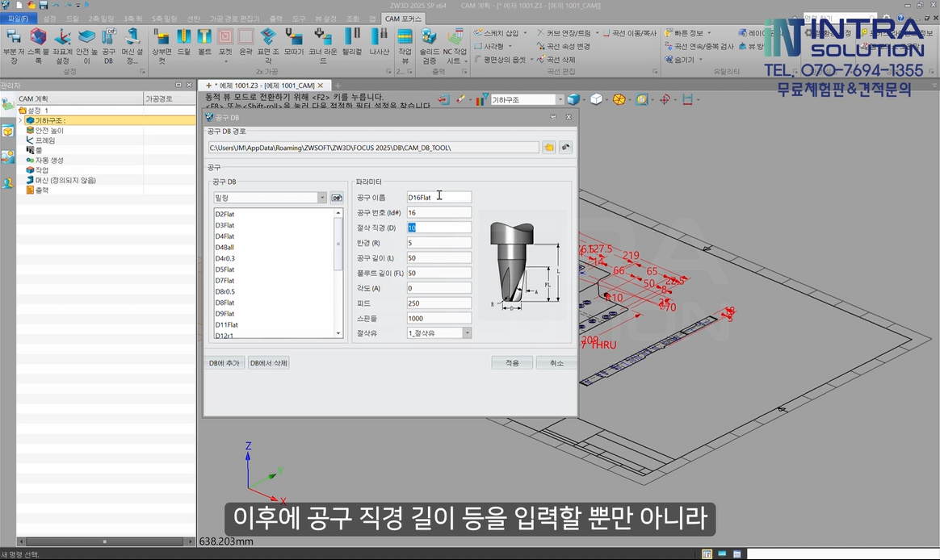
Task: Click the orange wireframe display icon
Action: 619,99
